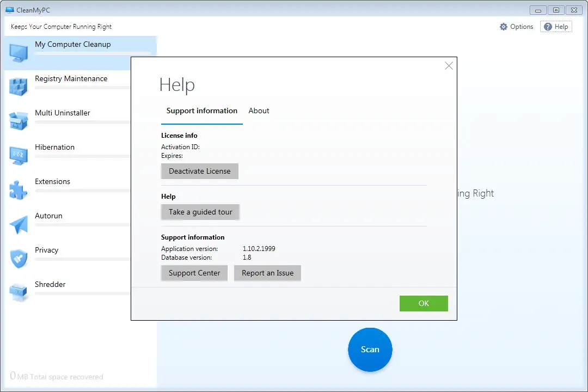Image resolution: width=588 pixels, height=392 pixels.
Task: Click the Deactivate License button
Action: coord(199,171)
